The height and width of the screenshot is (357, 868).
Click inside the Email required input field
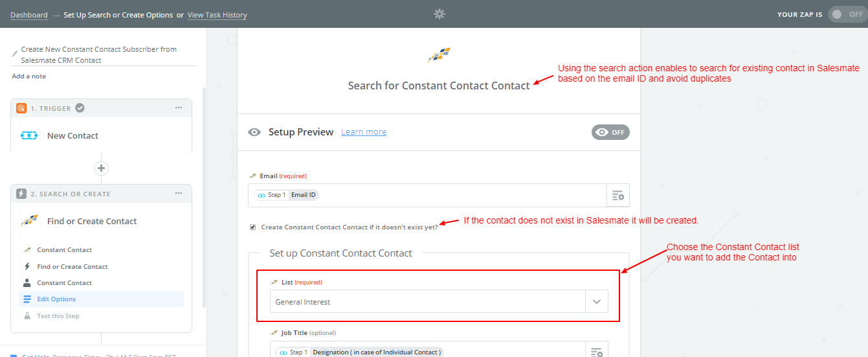[x=427, y=195]
